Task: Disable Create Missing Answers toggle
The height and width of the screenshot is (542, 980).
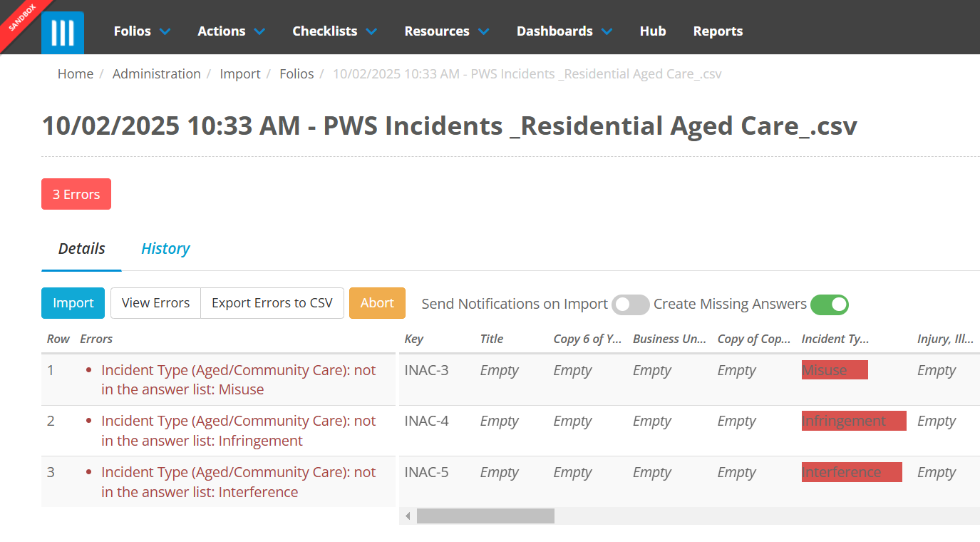Action: (829, 305)
